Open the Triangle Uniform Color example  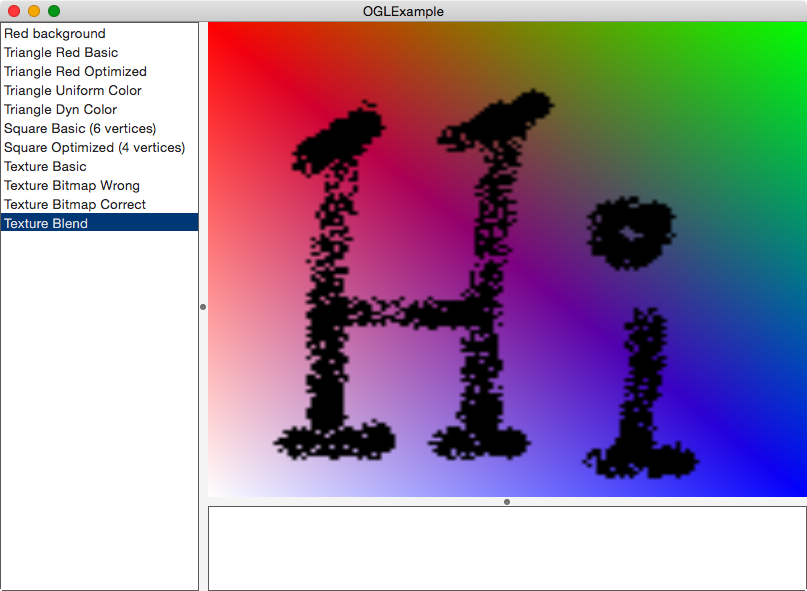(71, 90)
